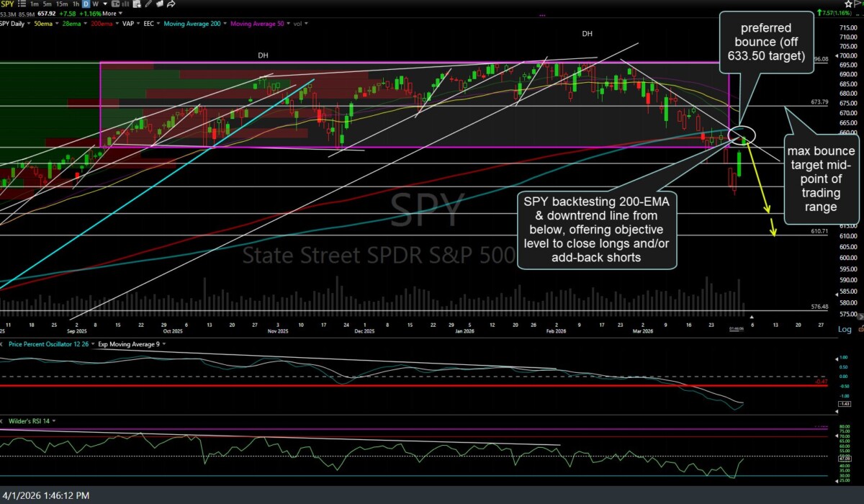Screen dimensions: 864x504
Task: Toggle Log scale on price axis
Action: (845, 330)
